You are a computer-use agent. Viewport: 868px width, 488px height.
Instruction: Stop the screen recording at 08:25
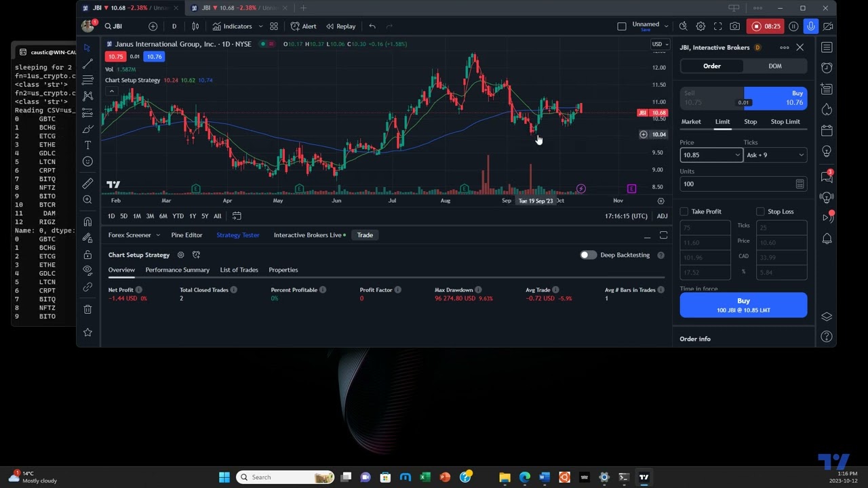coord(765,26)
